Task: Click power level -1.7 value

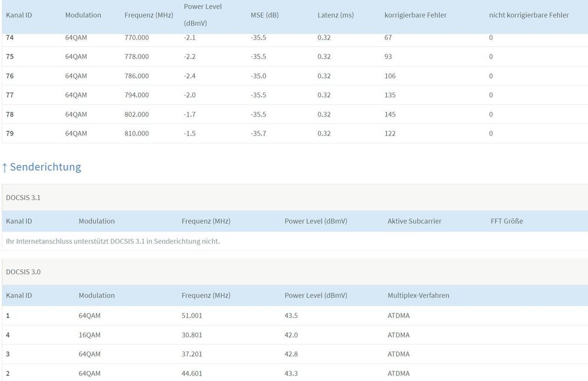Action: (190, 114)
